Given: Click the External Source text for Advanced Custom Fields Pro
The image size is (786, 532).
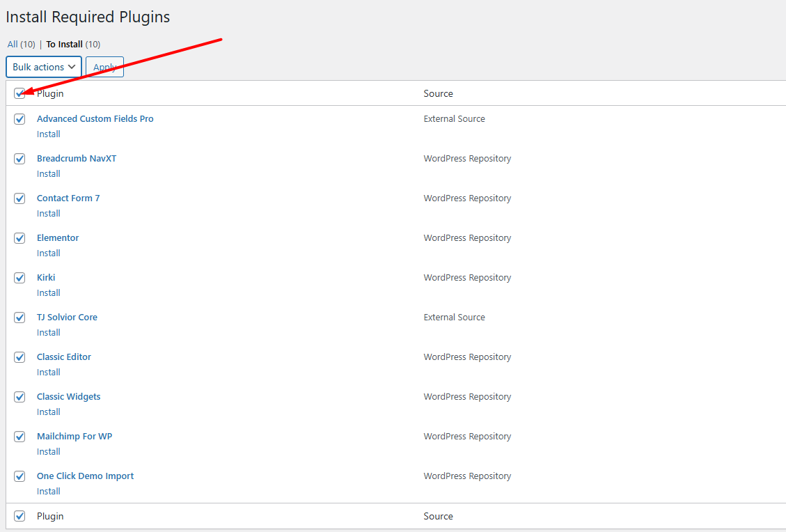Looking at the screenshot, I should click(454, 119).
